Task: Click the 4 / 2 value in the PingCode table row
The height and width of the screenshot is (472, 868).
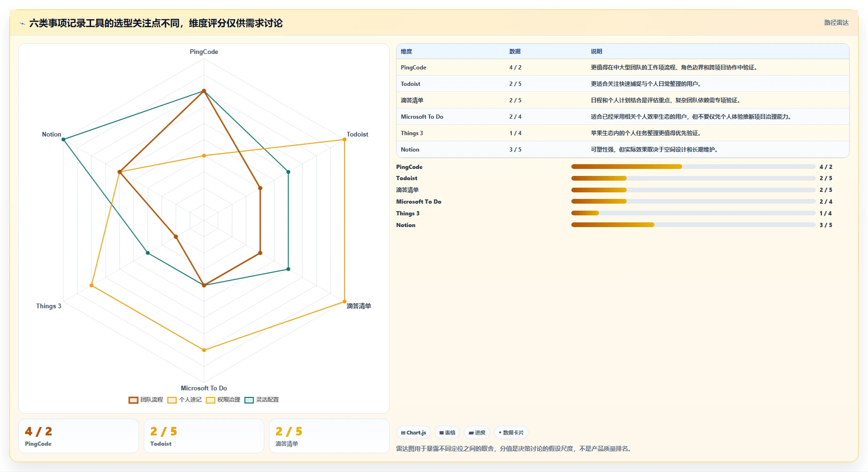Action: [515, 68]
